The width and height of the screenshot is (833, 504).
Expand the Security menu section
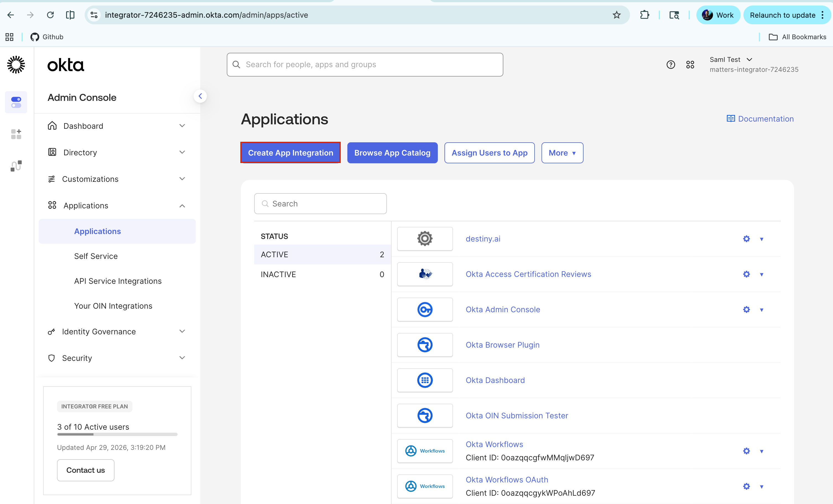click(117, 358)
